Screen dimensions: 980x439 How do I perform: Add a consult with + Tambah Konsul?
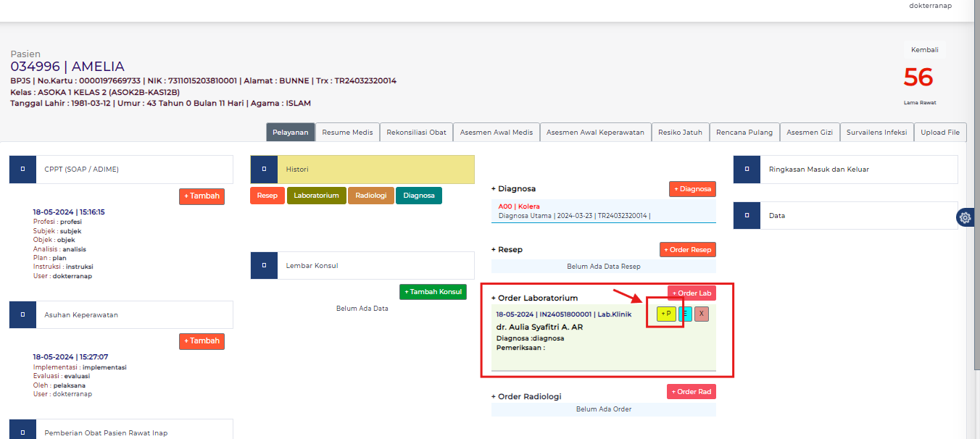[x=433, y=292]
